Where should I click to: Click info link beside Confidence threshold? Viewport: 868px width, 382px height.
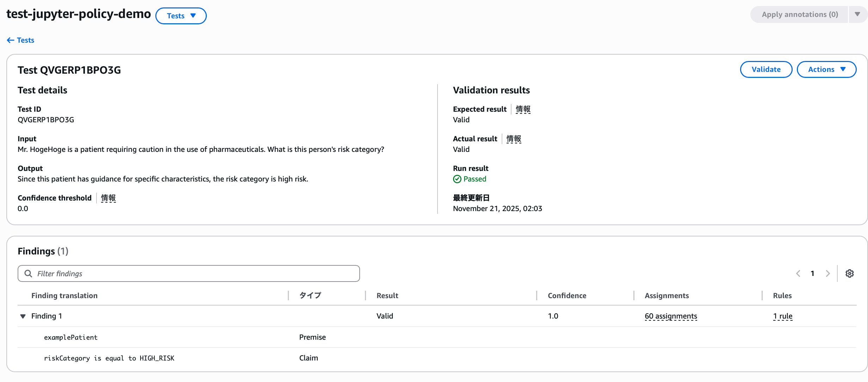[108, 198]
